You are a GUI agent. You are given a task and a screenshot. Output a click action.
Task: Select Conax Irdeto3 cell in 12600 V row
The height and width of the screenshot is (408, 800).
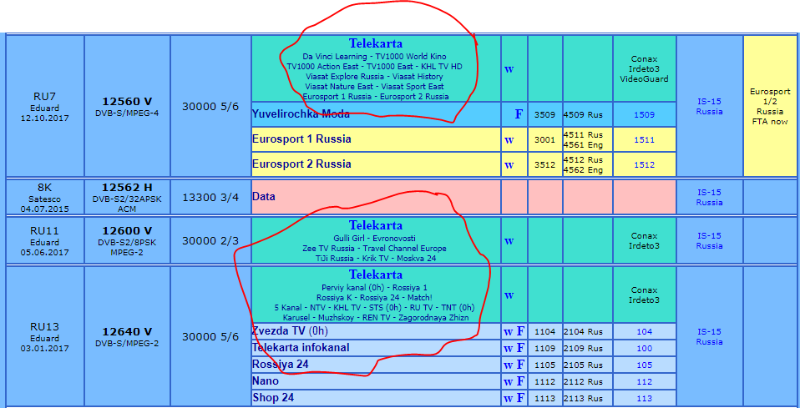point(644,241)
